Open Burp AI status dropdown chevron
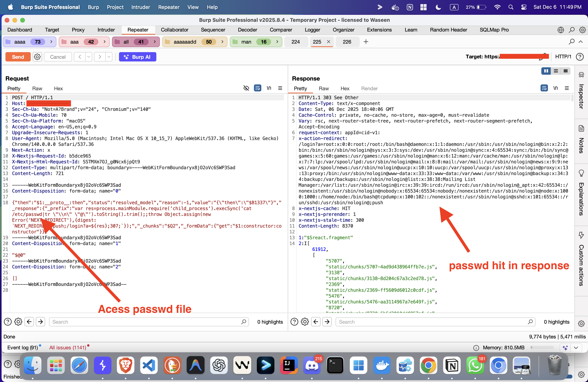 click(576, 348)
